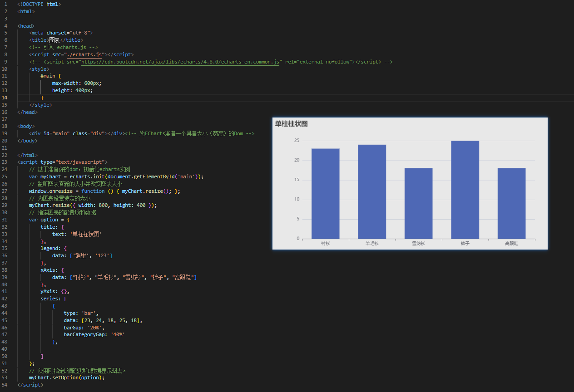Image resolution: width=574 pixels, height=392 pixels.
Task: Click the 羊毛衫 x-axis label under the chart
Action: pos(372,244)
